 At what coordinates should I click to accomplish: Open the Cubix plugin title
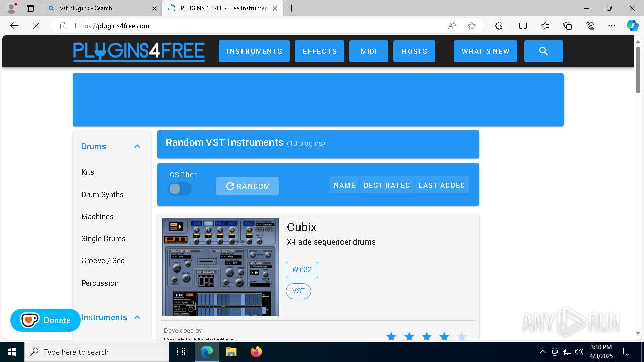click(302, 227)
